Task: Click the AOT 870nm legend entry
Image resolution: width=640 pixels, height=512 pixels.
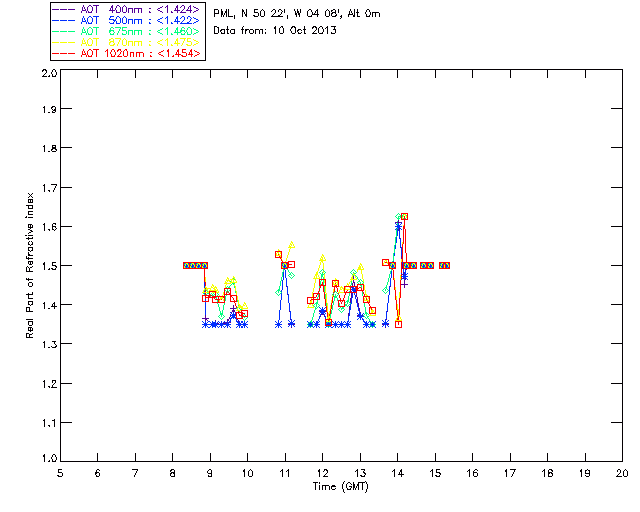Action: (127, 42)
